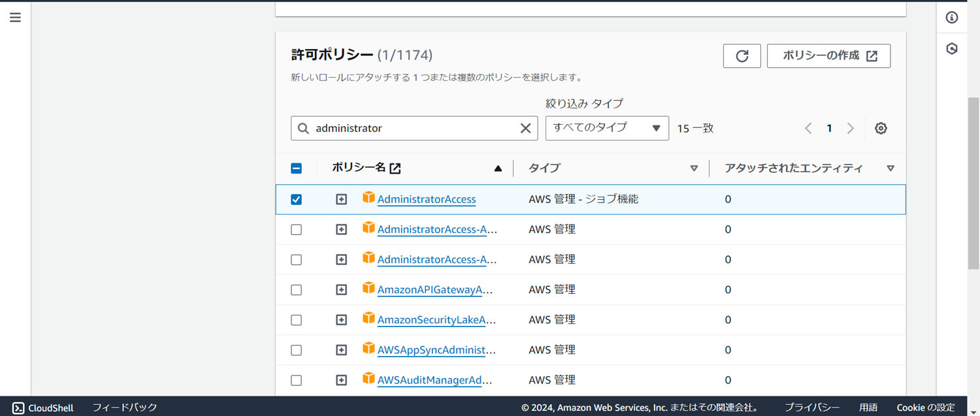Expand the AWSAuditManagerAd… policy row
Screen dimensions: 980x416
pyautogui.click(x=341, y=380)
